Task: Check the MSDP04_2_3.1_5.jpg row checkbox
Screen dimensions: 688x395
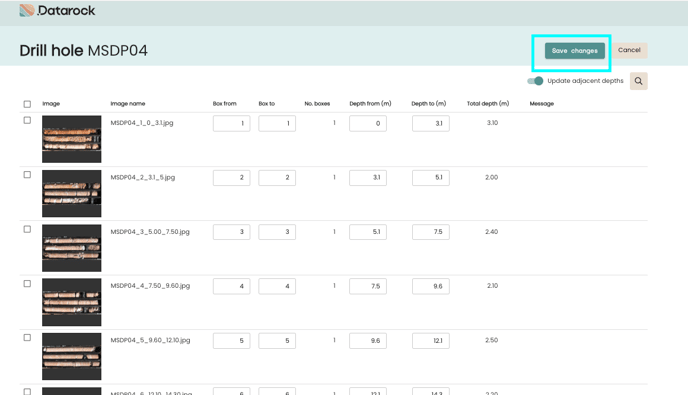Action: tap(27, 175)
